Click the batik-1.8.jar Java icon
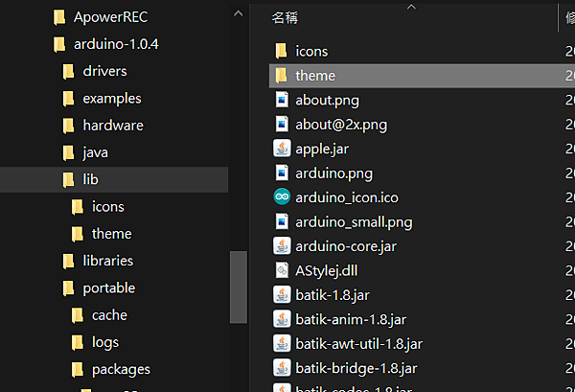575x392 pixels. click(282, 295)
